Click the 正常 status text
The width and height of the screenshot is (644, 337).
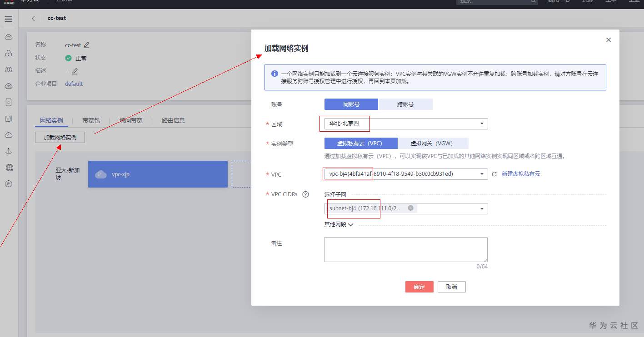click(81, 58)
